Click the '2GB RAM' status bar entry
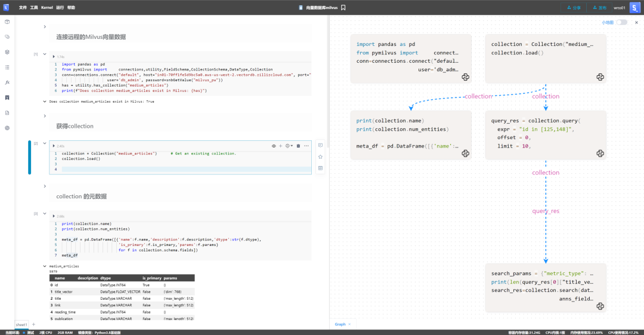 pos(65,333)
